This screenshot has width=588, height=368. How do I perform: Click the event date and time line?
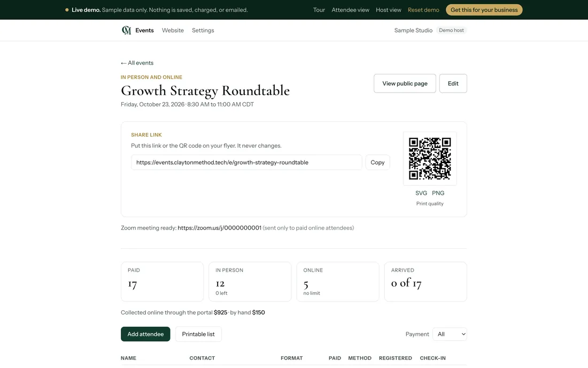(x=187, y=104)
